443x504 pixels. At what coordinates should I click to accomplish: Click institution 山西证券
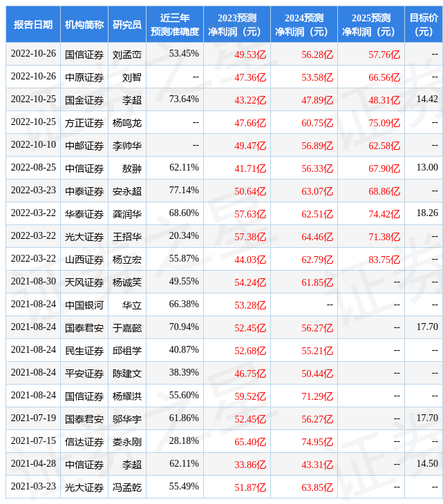click(x=84, y=260)
